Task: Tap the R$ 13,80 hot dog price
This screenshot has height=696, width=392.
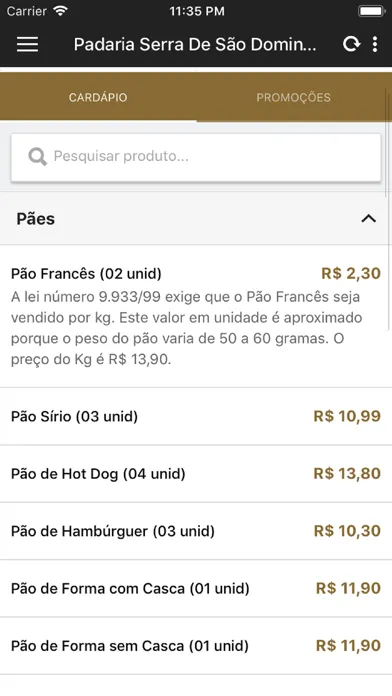Action: click(x=347, y=474)
